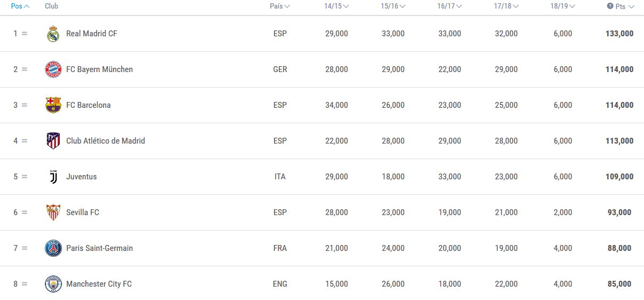The height and width of the screenshot is (300, 644).
Task: Sort by the 18/19 season column
Action: [563, 6]
